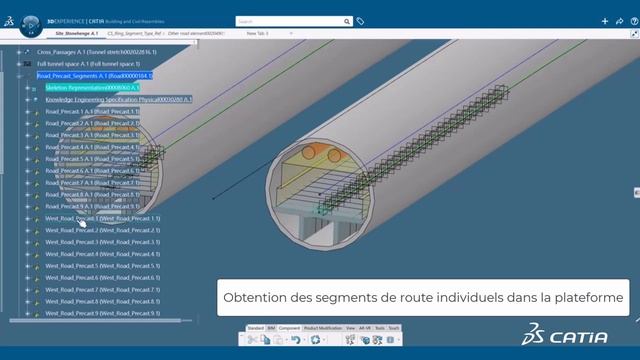Expand the Skeleton Representation node
This screenshot has width=640, height=360.
click(x=27, y=88)
